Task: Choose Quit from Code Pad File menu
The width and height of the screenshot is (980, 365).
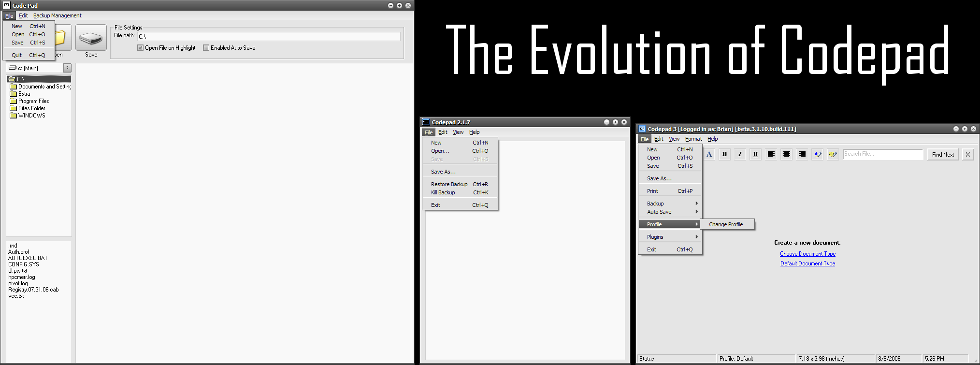Action: [29, 55]
